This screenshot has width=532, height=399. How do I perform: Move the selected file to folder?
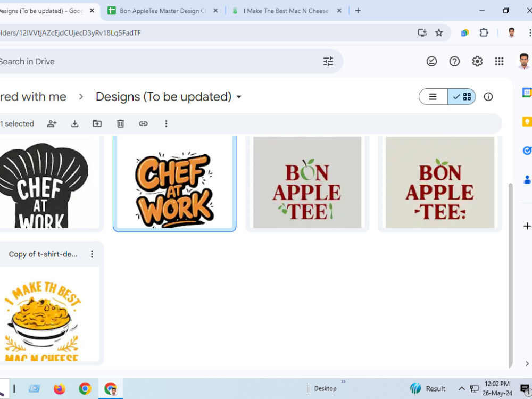97,123
